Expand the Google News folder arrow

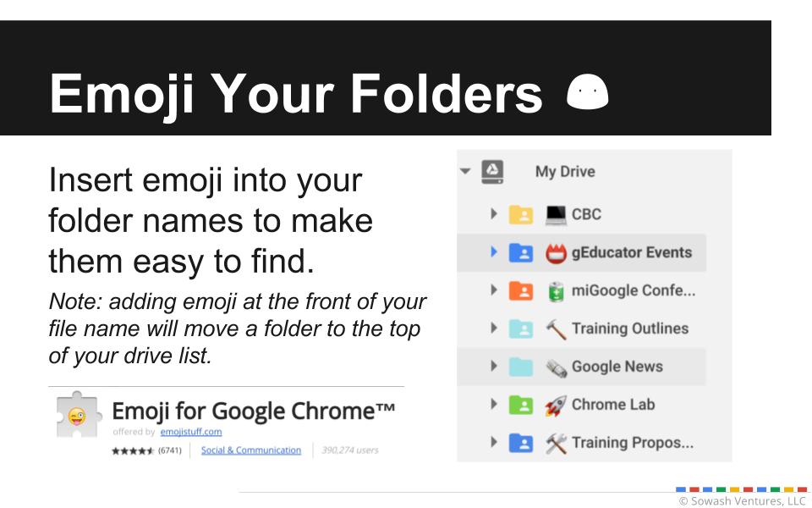(x=494, y=367)
